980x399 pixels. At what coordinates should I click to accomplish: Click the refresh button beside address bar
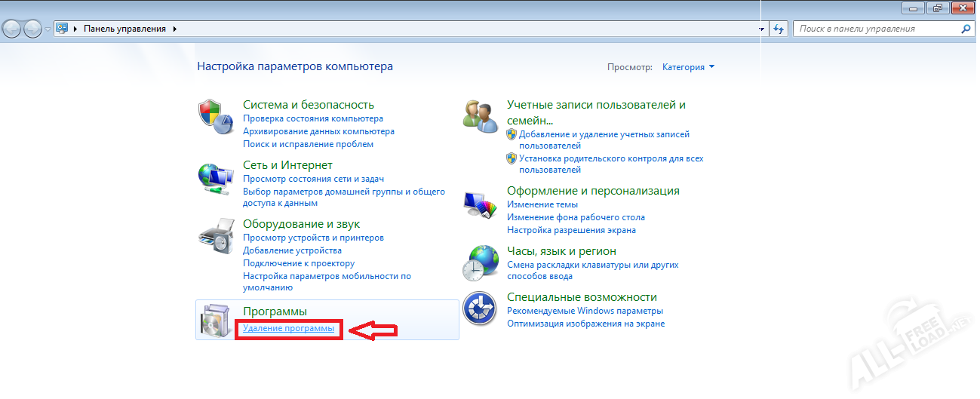[779, 29]
